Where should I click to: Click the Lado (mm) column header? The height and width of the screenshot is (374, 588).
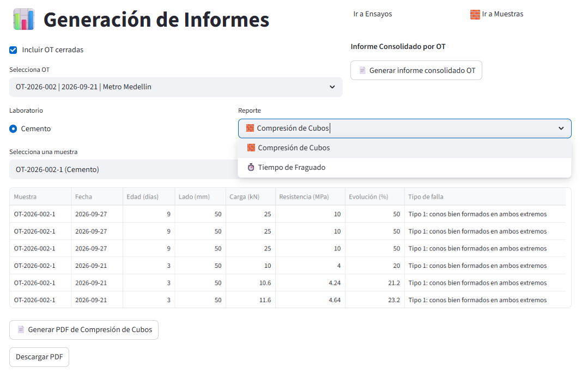click(200, 197)
